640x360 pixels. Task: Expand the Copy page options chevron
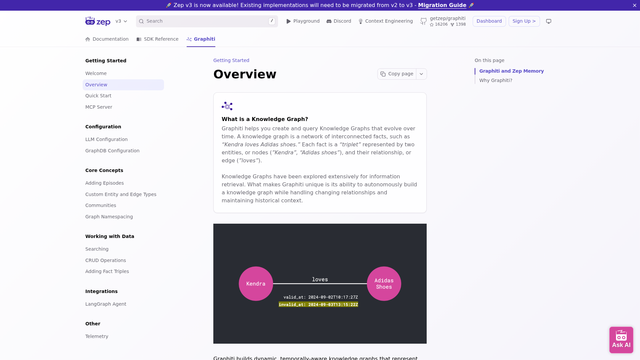tap(421, 74)
